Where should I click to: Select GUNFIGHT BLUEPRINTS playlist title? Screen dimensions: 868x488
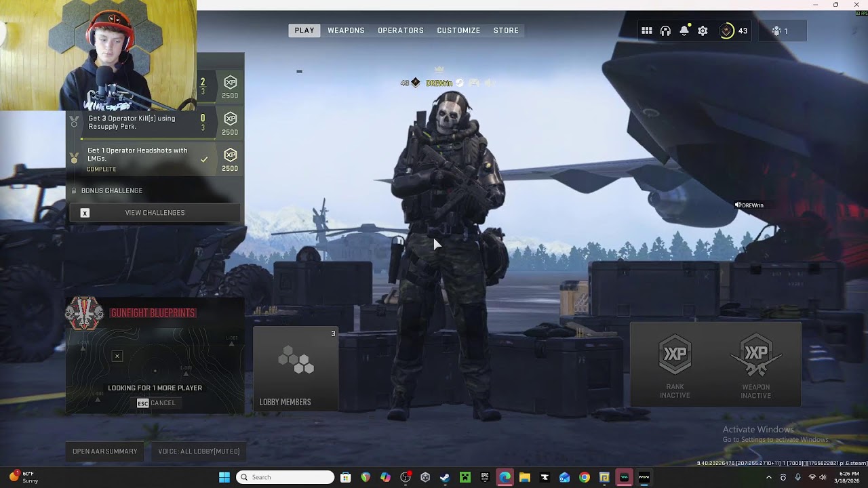(x=153, y=313)
